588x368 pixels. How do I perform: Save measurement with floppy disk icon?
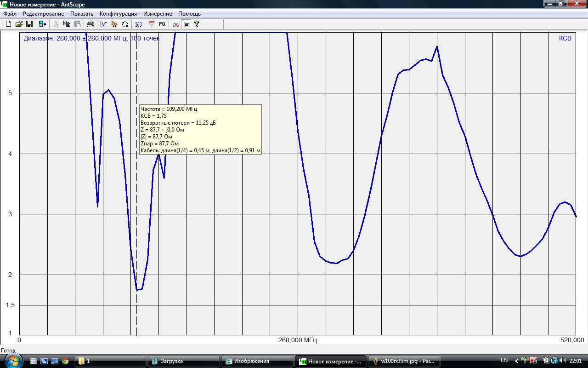[29, 24]
